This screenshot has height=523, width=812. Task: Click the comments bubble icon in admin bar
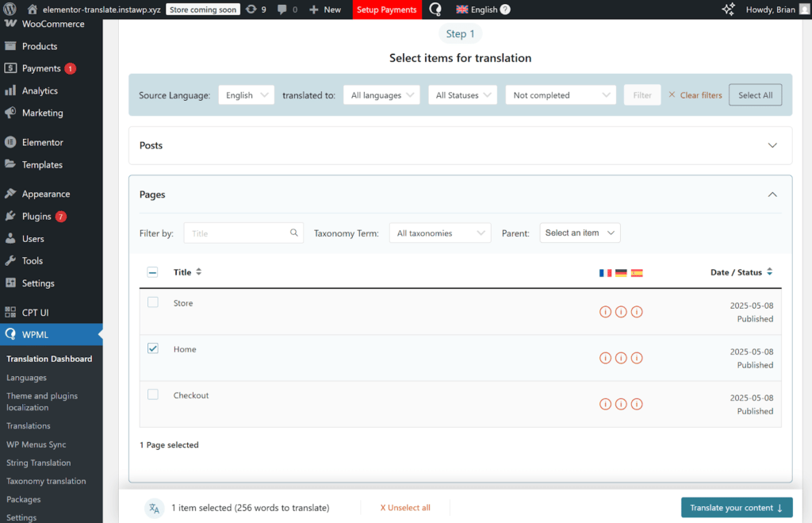[282, 10]
